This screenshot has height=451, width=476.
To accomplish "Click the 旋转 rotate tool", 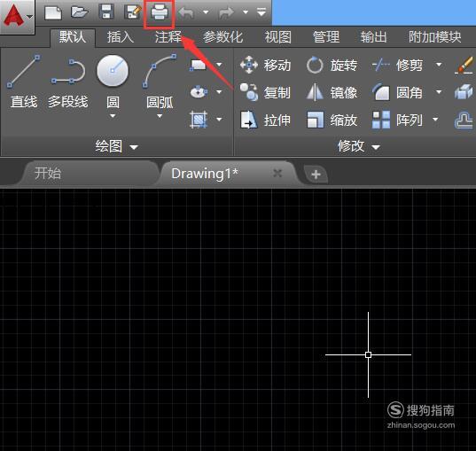I will 332,65.
